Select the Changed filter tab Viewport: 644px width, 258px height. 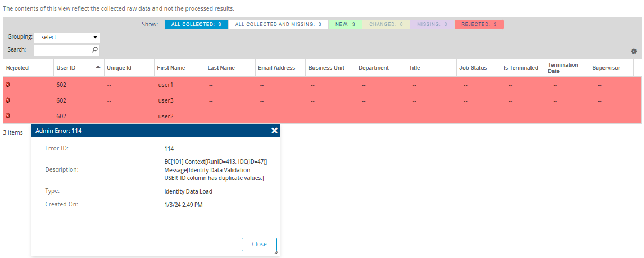[x=386, y=25]
